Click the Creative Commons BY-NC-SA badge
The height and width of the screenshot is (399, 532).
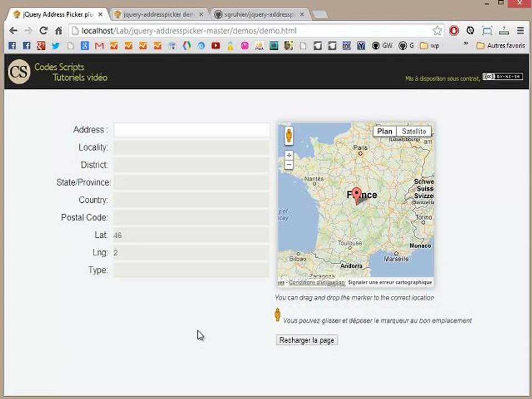[503, 76]
